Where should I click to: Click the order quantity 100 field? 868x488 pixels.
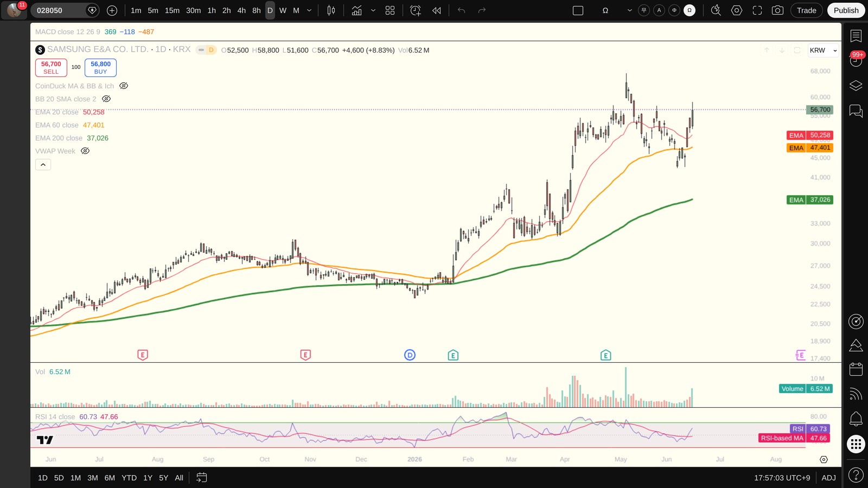pos(76,67)
